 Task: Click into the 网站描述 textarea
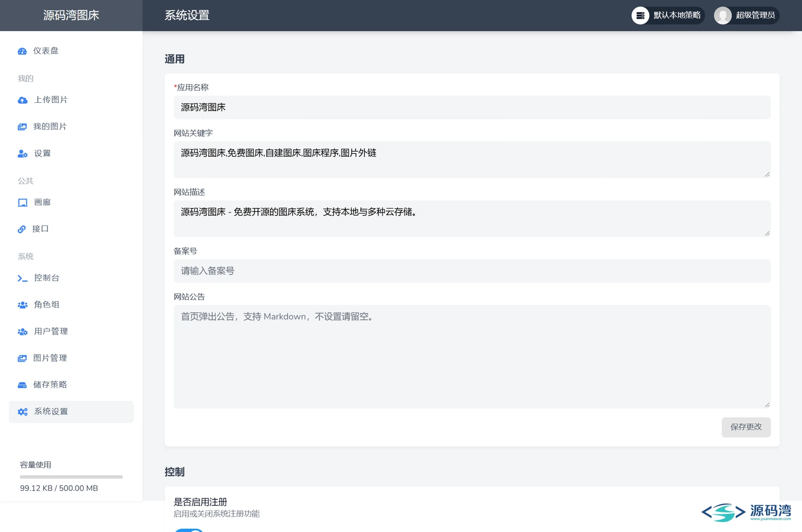tap(472, 218)
